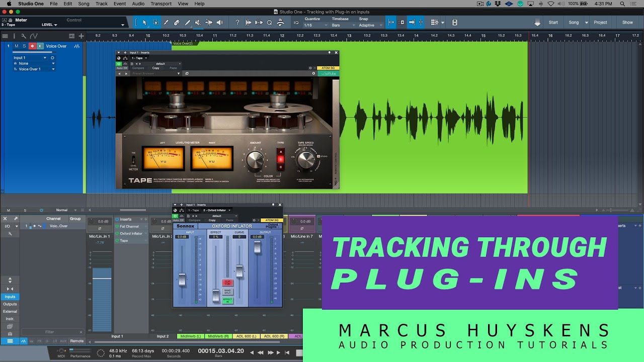644x362 pixels.
Task: Switch to 2 - Oxford Inflator tab
Action: point(217,210)
